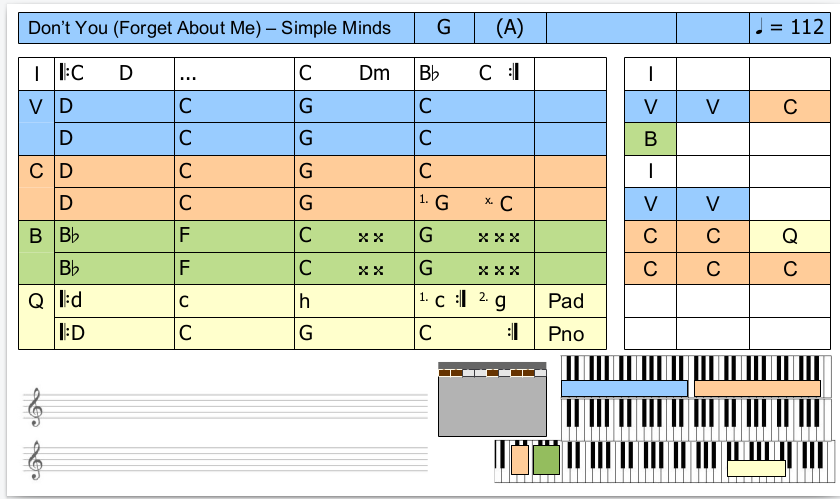Click the treble clef on the upper staff

pos(35,407)
